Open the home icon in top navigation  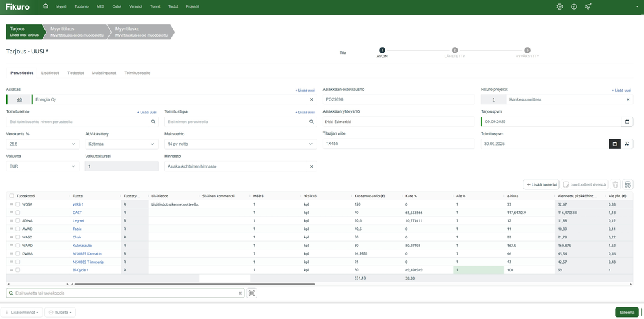click(x=46, y=6)
